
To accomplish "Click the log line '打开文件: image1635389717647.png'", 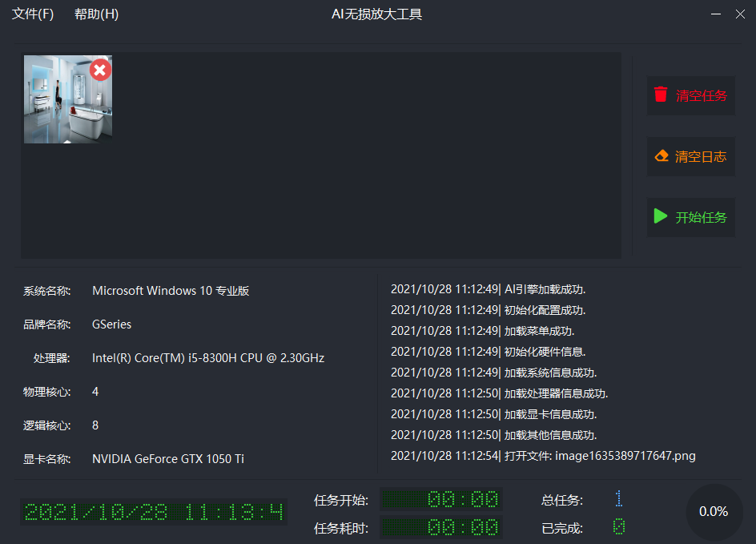I will pos(543,456).
